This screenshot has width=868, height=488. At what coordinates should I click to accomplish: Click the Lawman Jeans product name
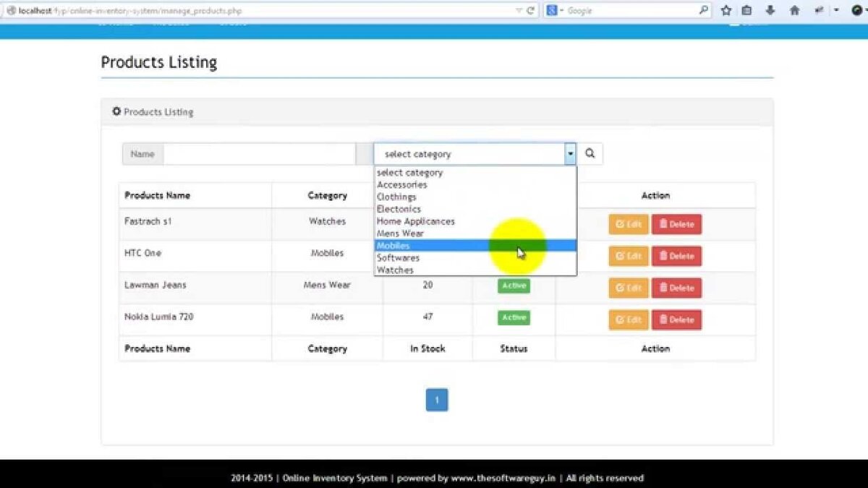click(x=156, y=285)
